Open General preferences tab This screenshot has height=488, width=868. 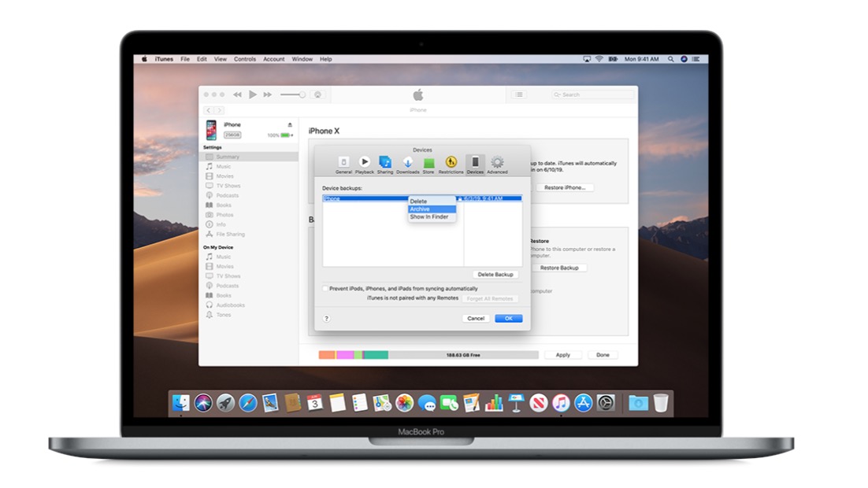click(x=343, y=165)
